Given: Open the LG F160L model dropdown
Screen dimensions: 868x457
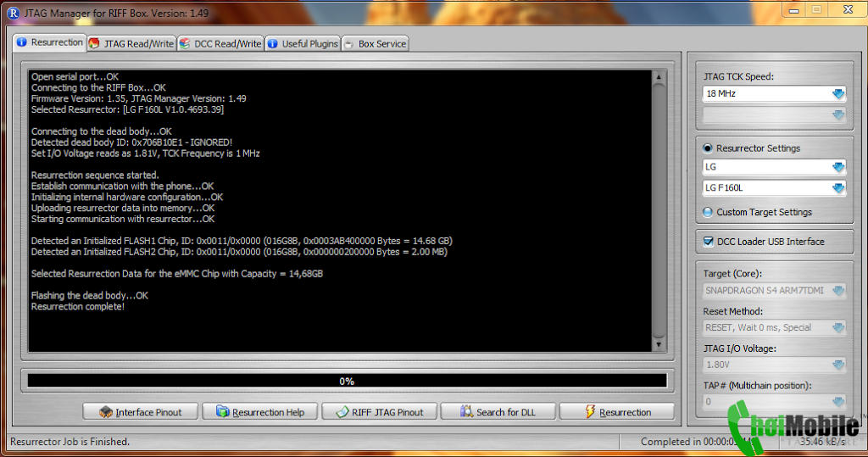Looking at the screenshot, I should click(x=838, y=187).
